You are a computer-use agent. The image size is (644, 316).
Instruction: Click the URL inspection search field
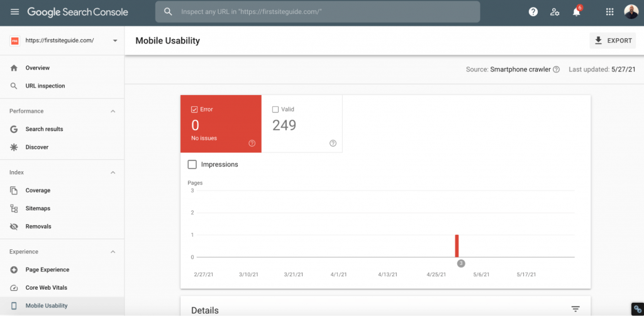[x=318, y=12]
